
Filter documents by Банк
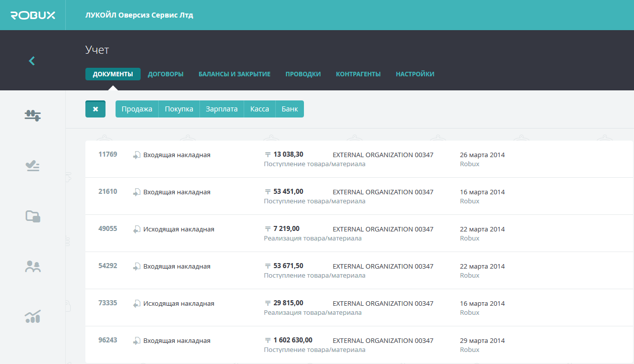(x=290, y=109)
